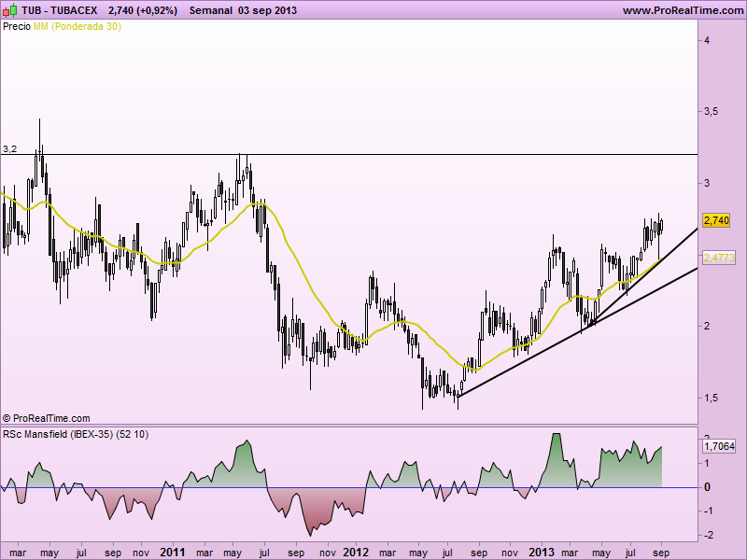
Task: Click the RSc Mansfield (IBEX-35) indicator label
Action: tap(76, 434)
